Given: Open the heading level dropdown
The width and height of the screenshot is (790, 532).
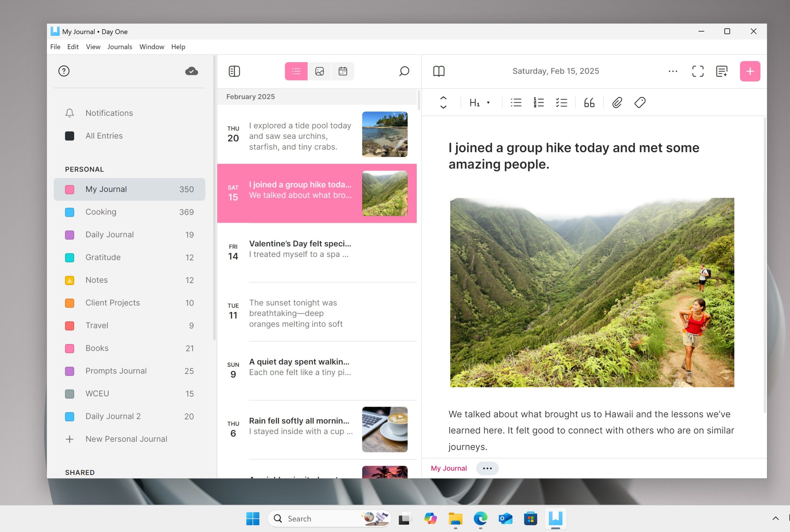Looking at the screenshot, I should [479, 102].
